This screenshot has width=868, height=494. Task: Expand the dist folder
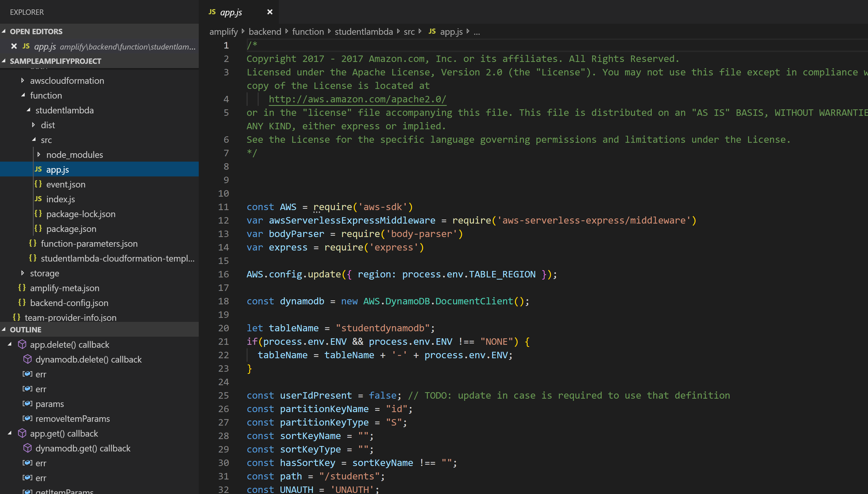(34, 125)
